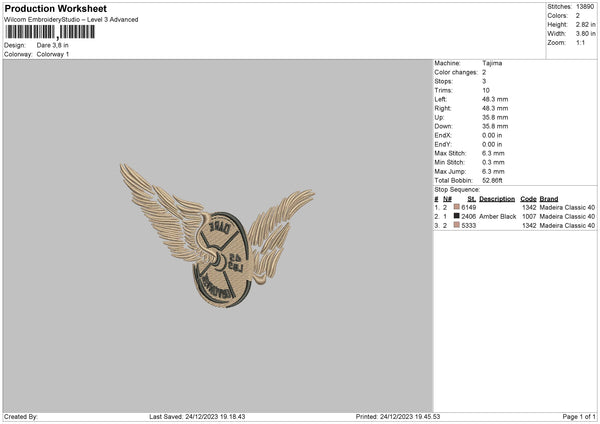
Task: Click the Max Stitch value 6.3 mm
Action: [x=493, y=153]
